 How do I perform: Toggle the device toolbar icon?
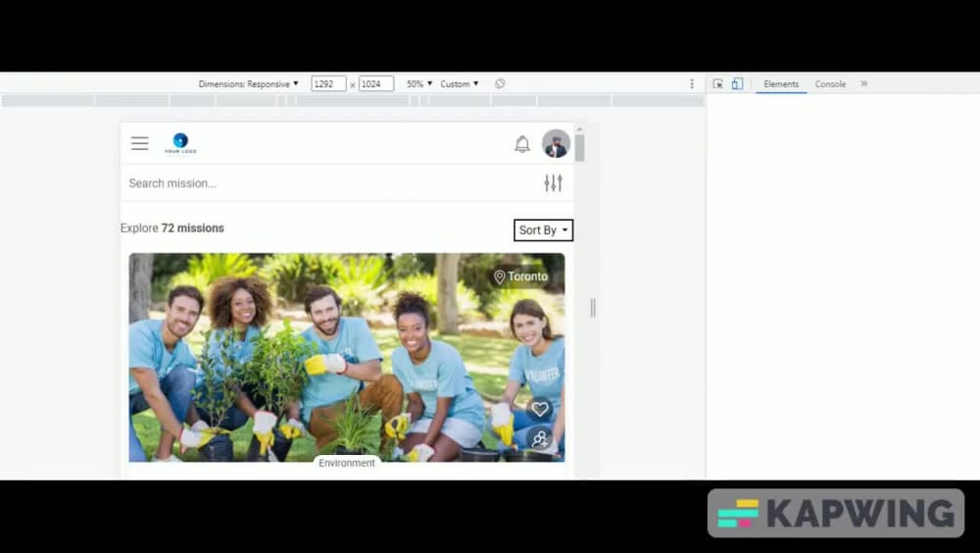(x=738, y=83)
